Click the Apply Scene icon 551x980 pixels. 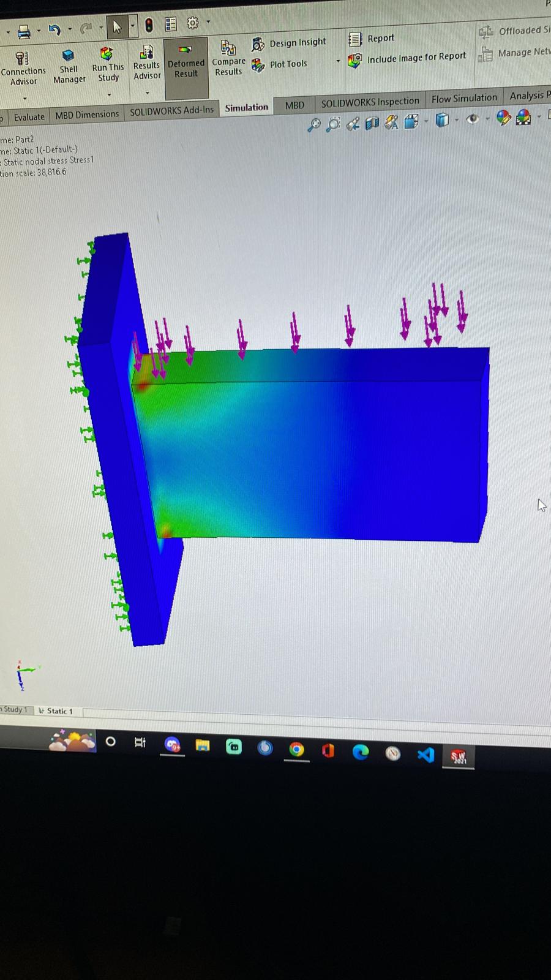coord(523,116)
